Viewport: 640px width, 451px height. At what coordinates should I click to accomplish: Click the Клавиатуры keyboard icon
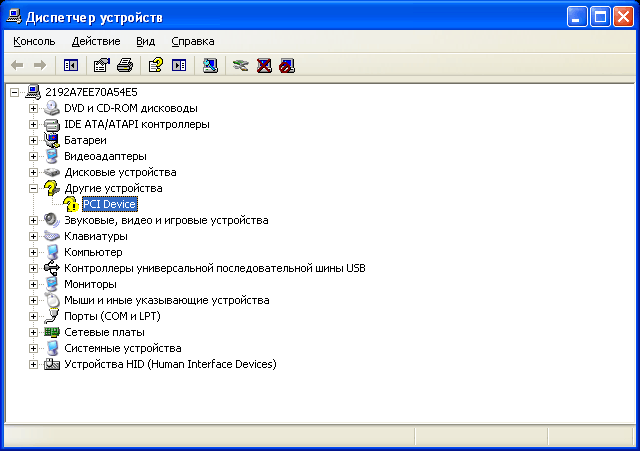tap(52, 236)
